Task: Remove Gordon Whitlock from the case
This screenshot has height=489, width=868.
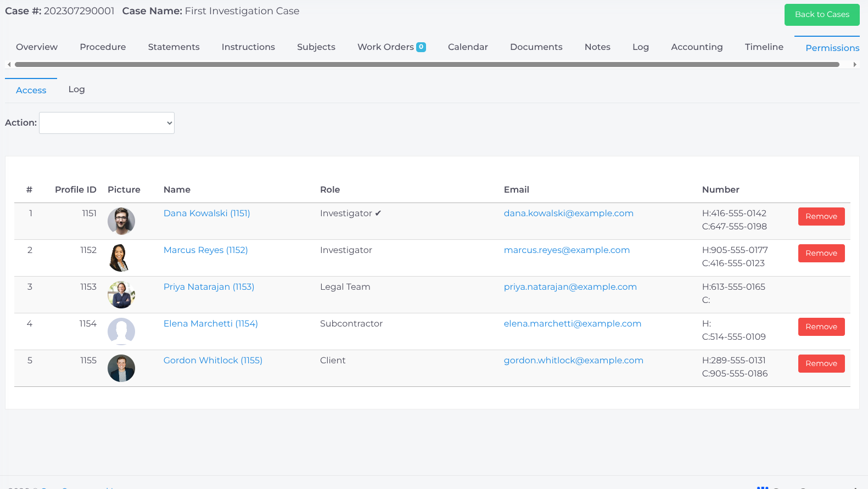Action: point(821,364)
